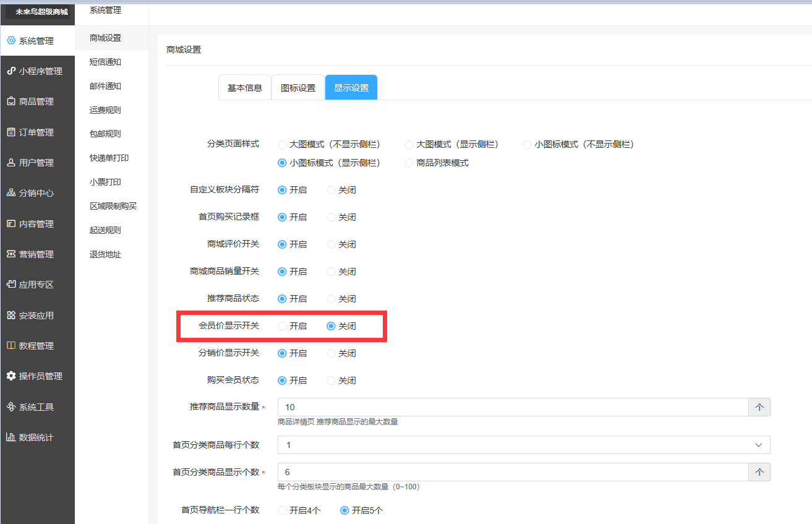Click the 首页分类商品显示个数 stepper arrow
The image size is (812, 524).
pyautogui.click(x=759, y=472)
